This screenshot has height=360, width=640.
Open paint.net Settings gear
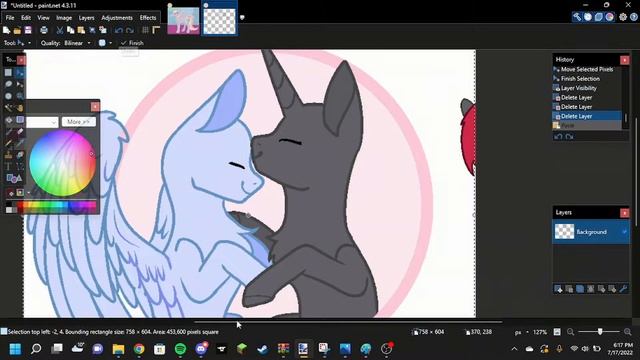coord(622,17)
